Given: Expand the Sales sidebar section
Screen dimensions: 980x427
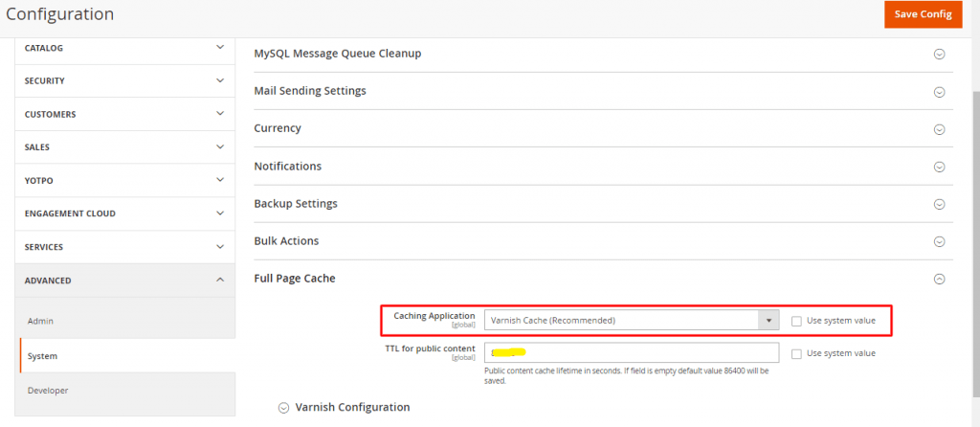Looking at the screenshot, I should point(125,146).
